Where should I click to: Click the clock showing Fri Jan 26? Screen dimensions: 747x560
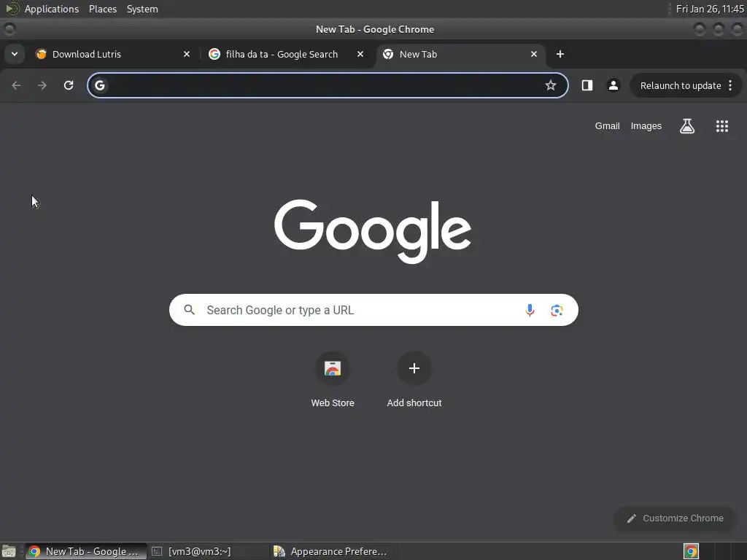click(709, 9)
